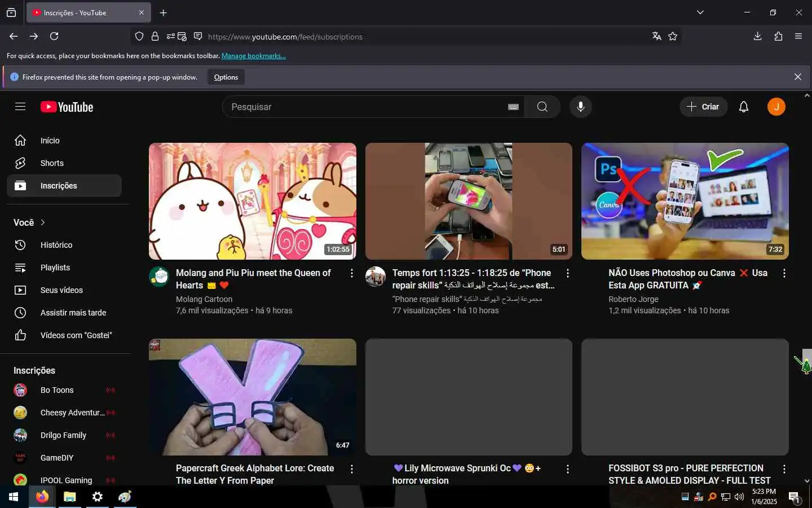Screen dimensions: 812x508
Task: Open the YouTube hamburger guide menu
Action: [20, 107]
